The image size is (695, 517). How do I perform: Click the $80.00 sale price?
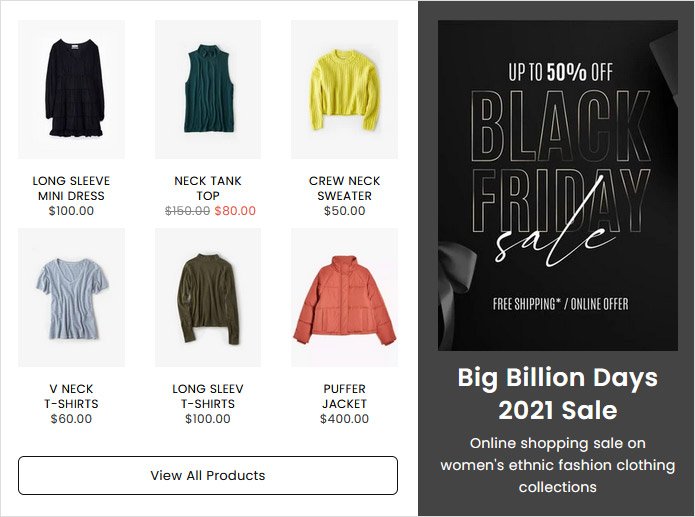click(x=235, y=211)
